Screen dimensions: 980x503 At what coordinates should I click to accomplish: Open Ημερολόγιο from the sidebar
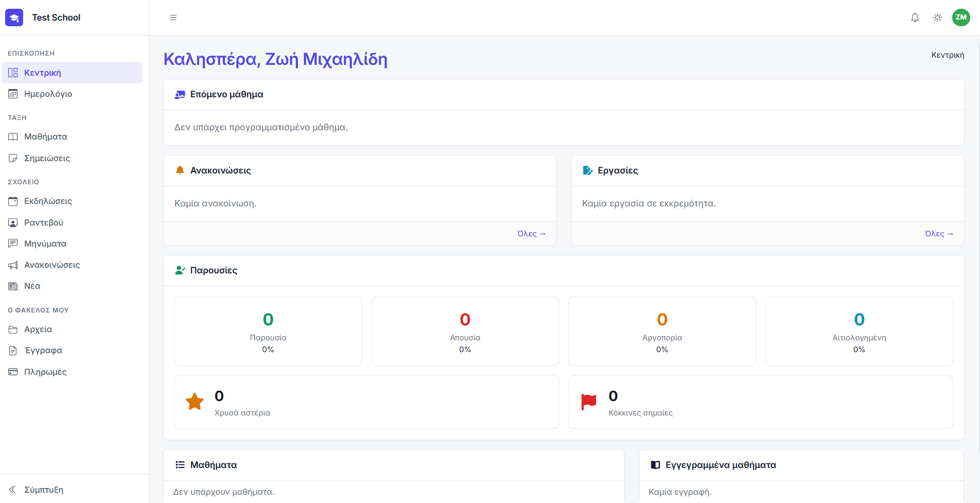click(x=72, y=94)
